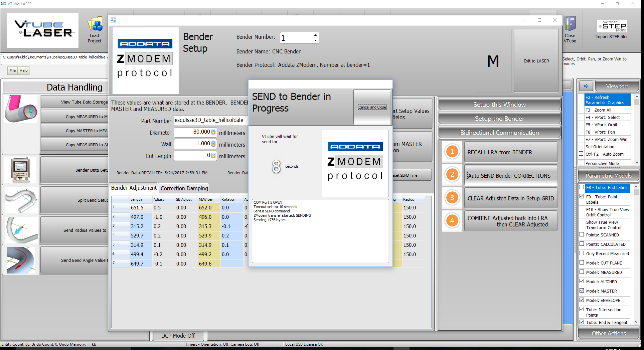
Task: Click the bender controller machine thumbnail
Action: click(x=21, y=170)
